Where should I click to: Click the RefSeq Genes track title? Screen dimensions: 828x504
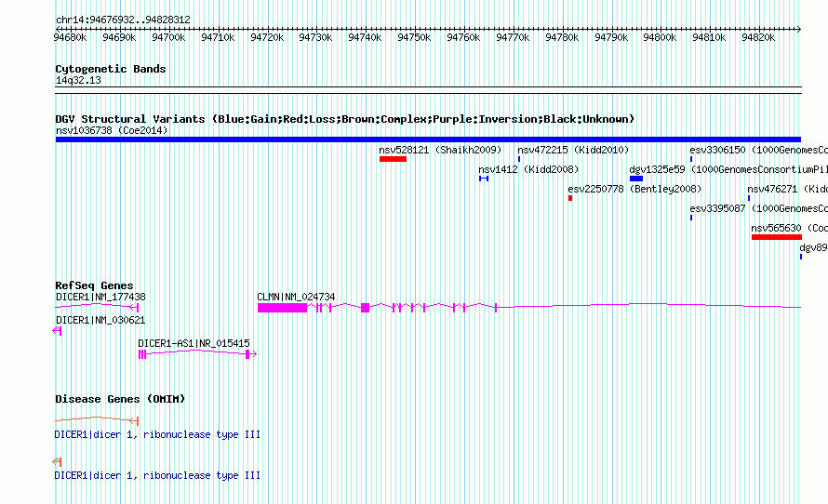tap(94, 285)
